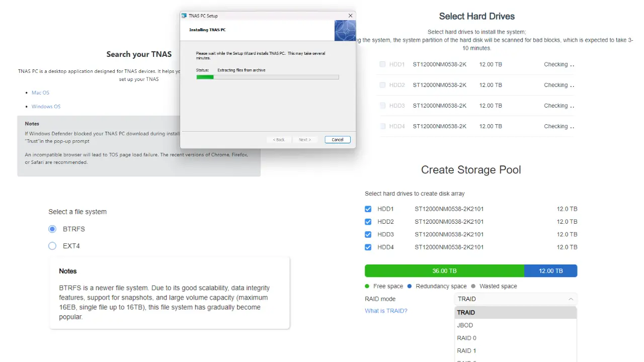
Task: Cancel the TNAS PC installation
Action: click(x=338, y=139)
